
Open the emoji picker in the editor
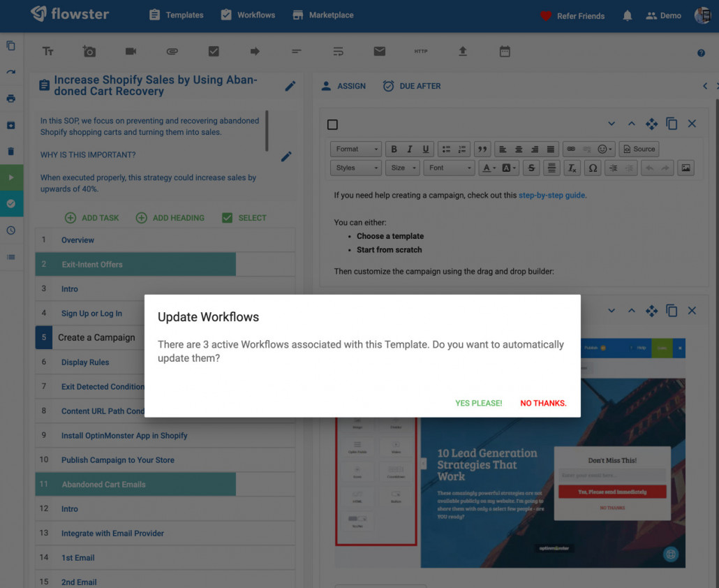[601, 149]
